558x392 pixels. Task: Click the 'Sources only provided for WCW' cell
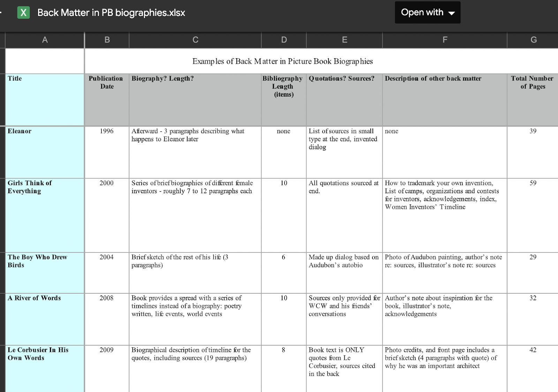tap(345, 319)
